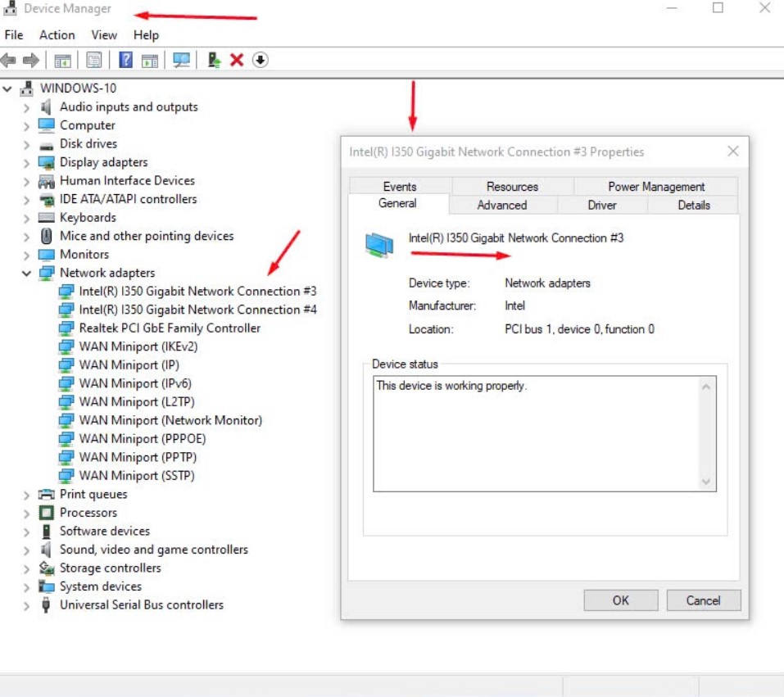Click the Device status scrollbar down arrow
The height and width of the screenshot is (697, 784).
(x=706, y=482)
